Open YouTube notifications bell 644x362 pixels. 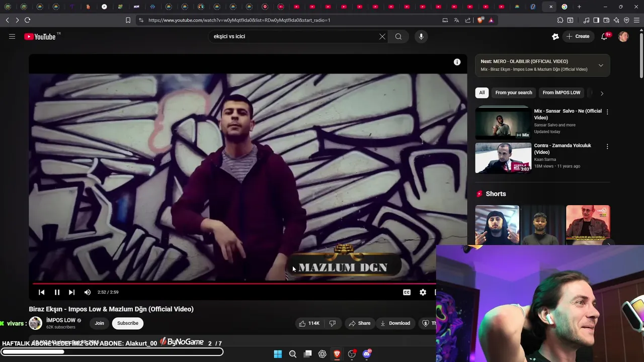[604, 36]
